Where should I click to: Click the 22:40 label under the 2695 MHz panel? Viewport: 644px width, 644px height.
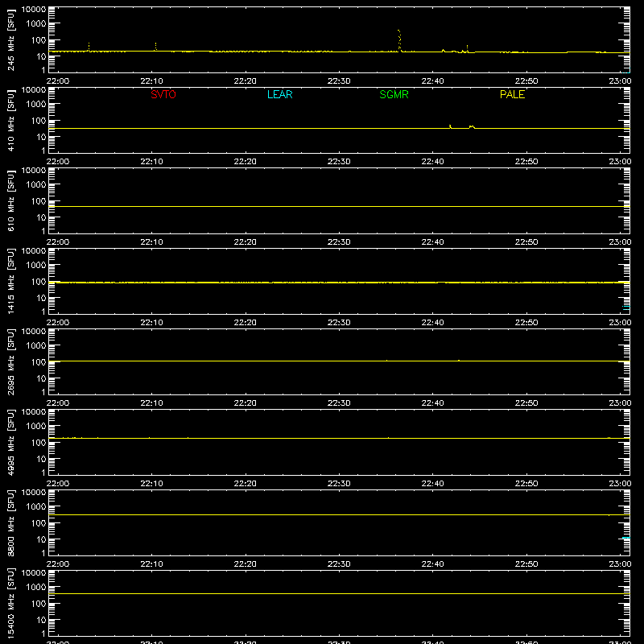432,403
